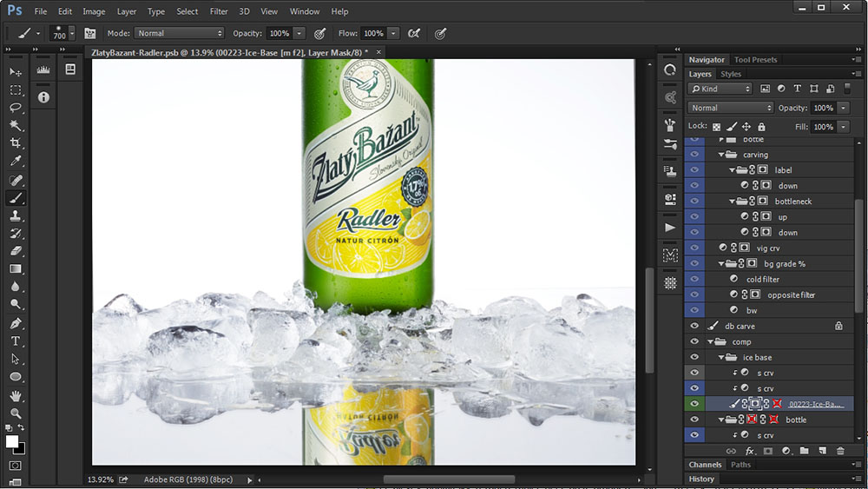Select the Pen tool
Screen dimensions: 868x489
coord(16,323)
